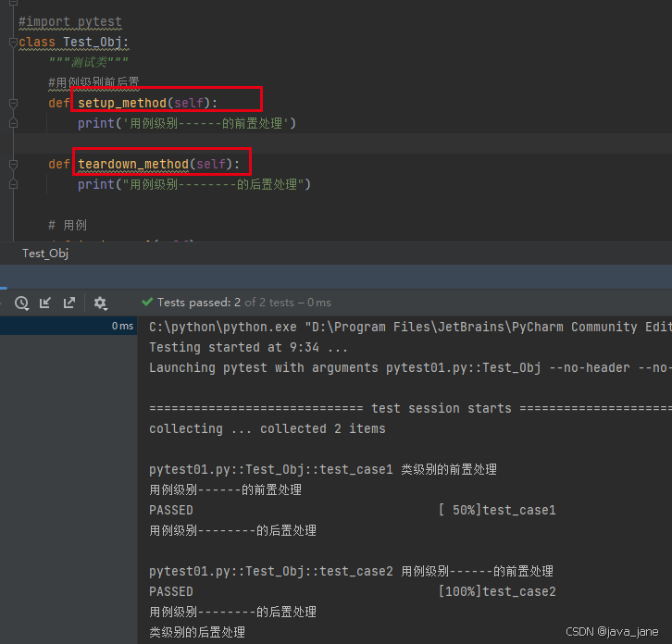Open the test history clock icon
Image resolution: width=672 pixels, height=644 pixels.
click(21, 303)
